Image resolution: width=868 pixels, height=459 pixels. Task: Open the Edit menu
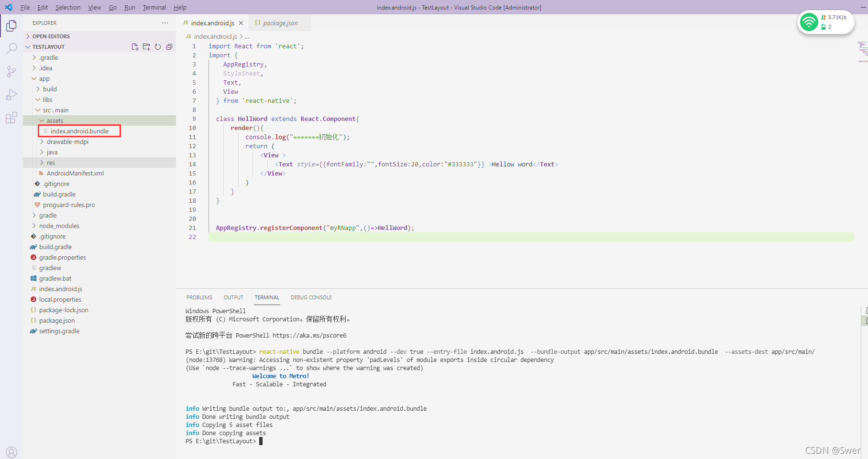tap(43, 7)
